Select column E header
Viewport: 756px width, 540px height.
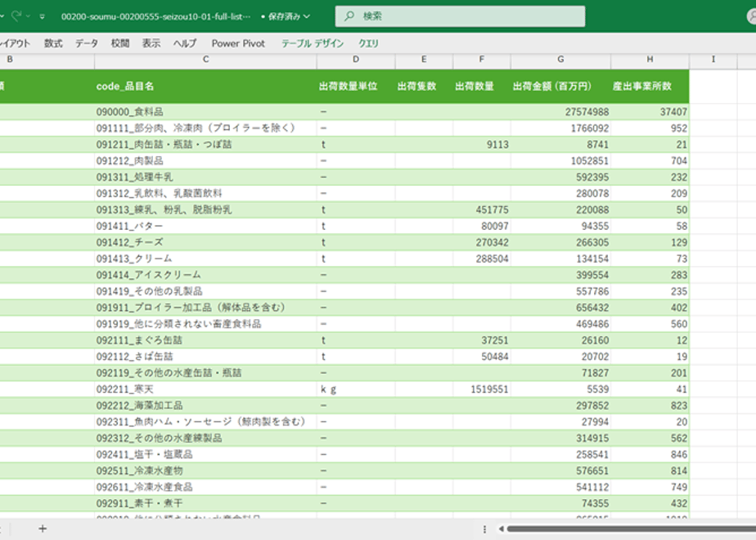[x=424, y=59]
